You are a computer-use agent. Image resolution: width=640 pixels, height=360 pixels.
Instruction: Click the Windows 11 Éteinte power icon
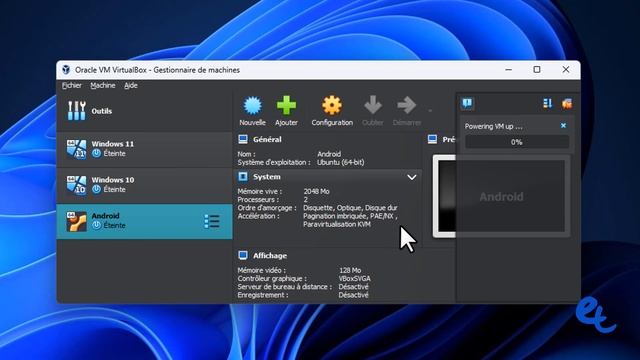pyautogui.click(x=96, y=153)
